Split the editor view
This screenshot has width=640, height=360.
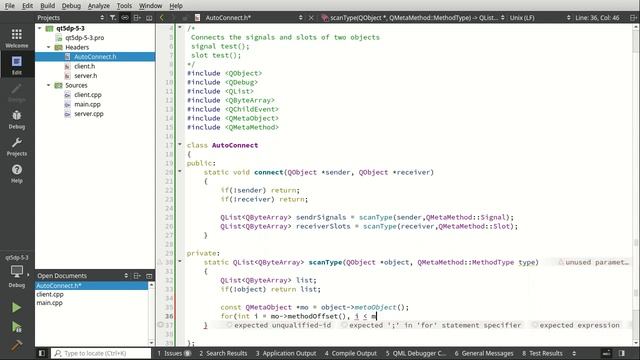tap(633, 18)
